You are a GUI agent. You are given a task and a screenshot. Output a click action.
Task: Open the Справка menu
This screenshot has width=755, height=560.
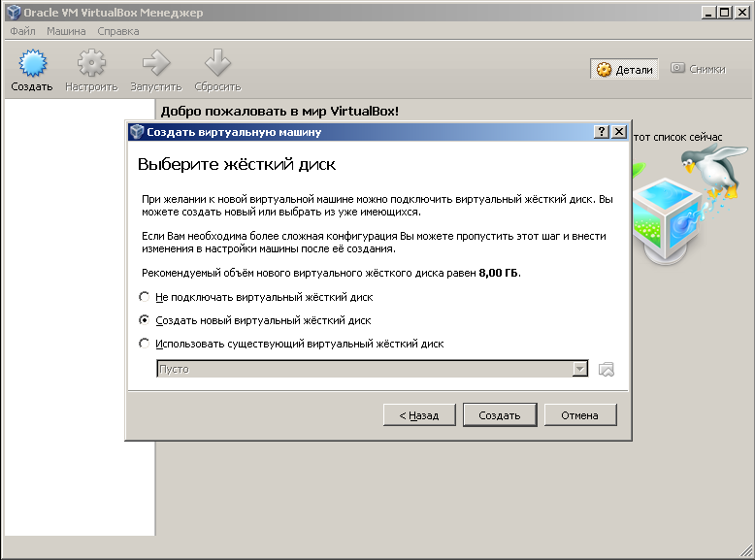pyautogui.click(x=118, y=31)
